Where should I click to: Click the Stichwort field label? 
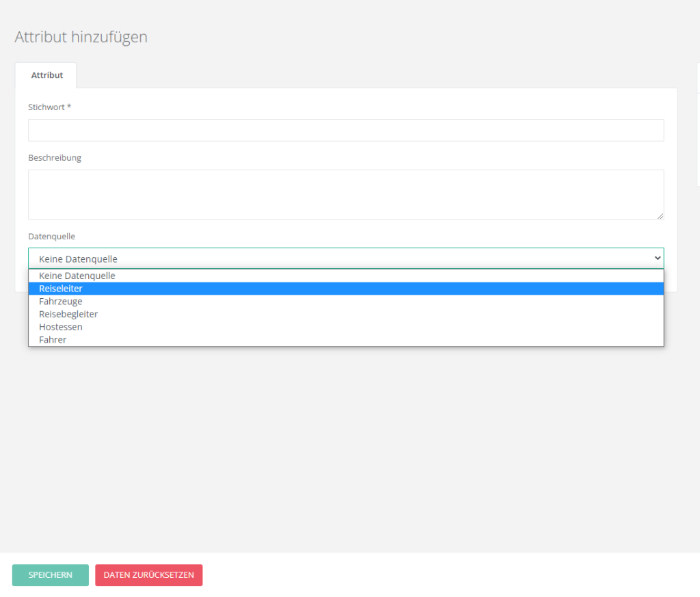point(49,107)
